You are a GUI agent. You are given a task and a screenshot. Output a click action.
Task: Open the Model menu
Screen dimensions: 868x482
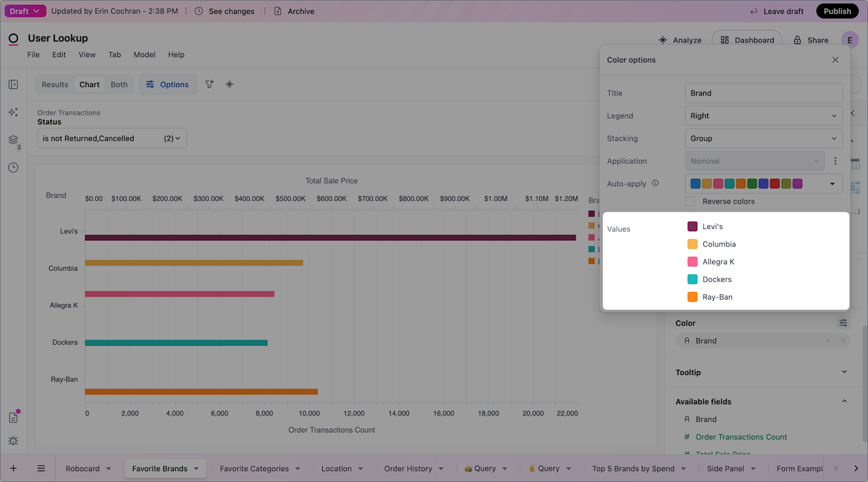[144, 55]
